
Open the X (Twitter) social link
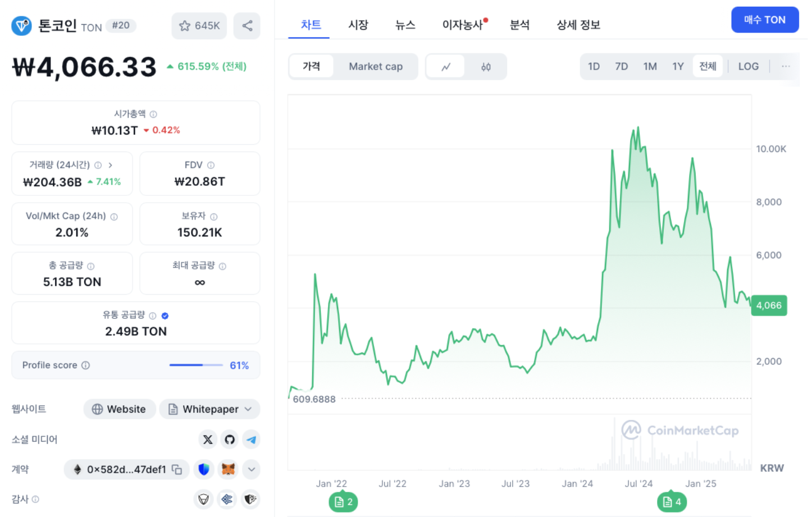pyautogui.click(x=208, y=440)
